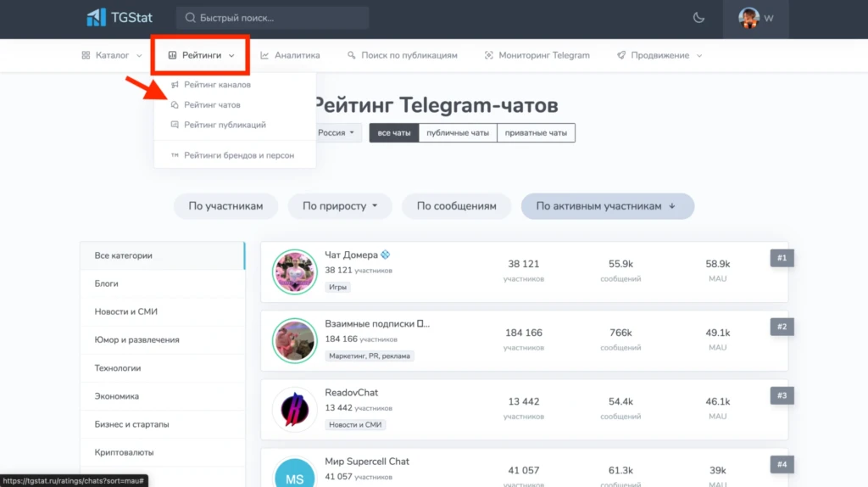Toggle dark mode with the moon icon

tap(698, 18)
